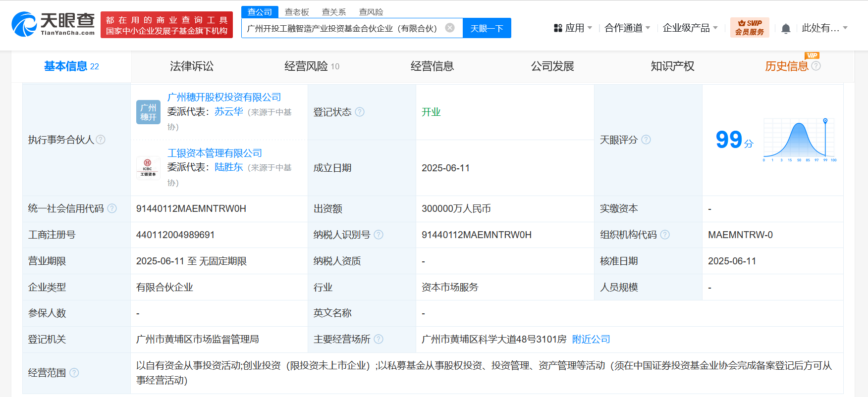Click 广州市黄埔区市场监督管理局 text

(x=198, y=339)
